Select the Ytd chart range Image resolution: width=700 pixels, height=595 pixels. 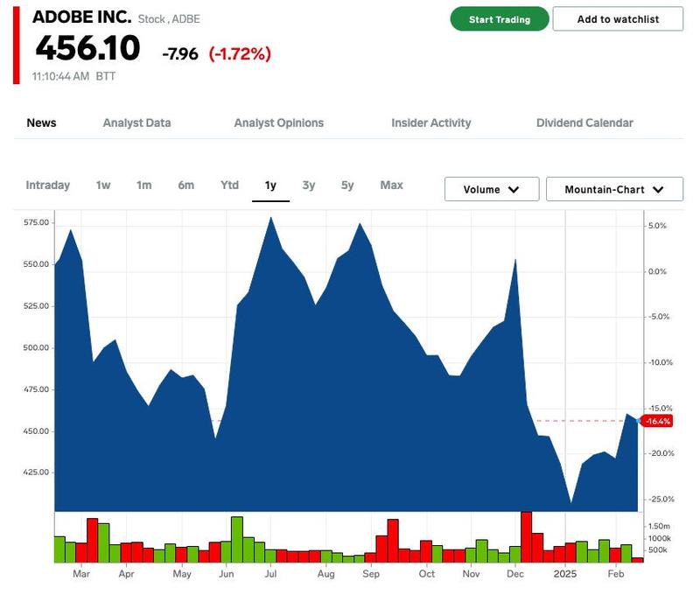[229, 185]
